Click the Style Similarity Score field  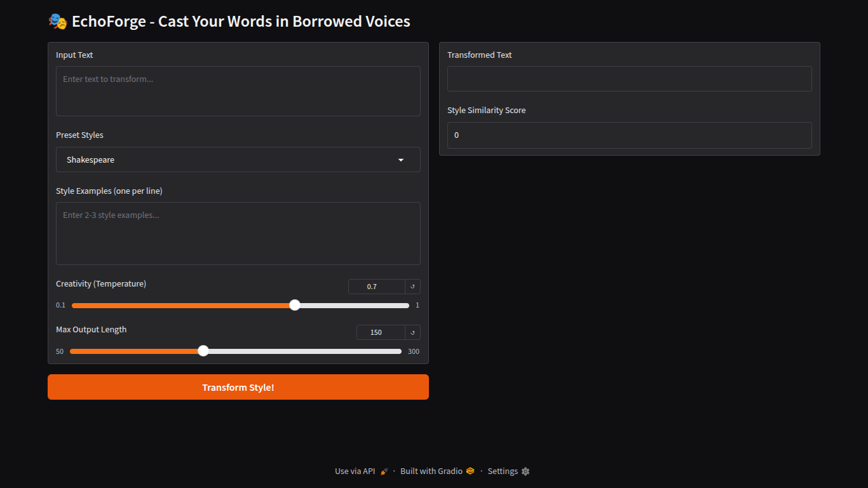629,135
